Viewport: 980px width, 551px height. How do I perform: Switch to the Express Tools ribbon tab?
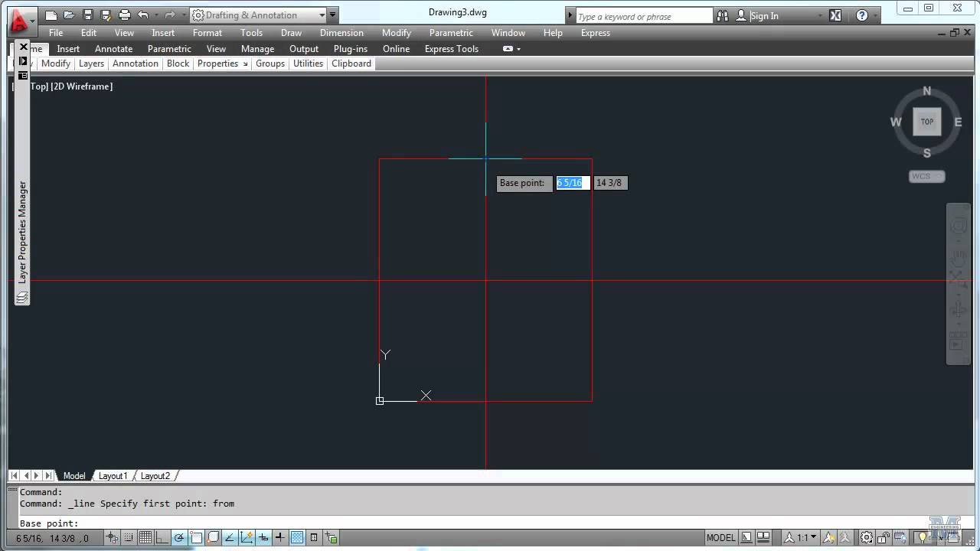(452, 49)
